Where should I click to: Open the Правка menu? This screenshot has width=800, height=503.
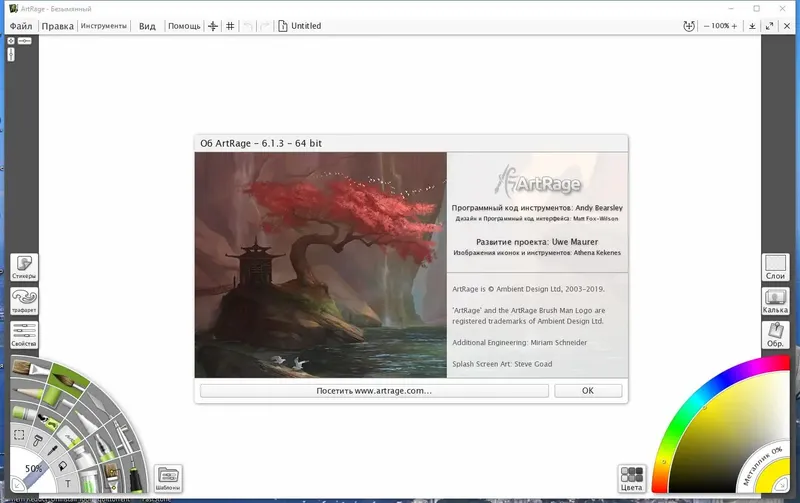(x=58, y=26)
